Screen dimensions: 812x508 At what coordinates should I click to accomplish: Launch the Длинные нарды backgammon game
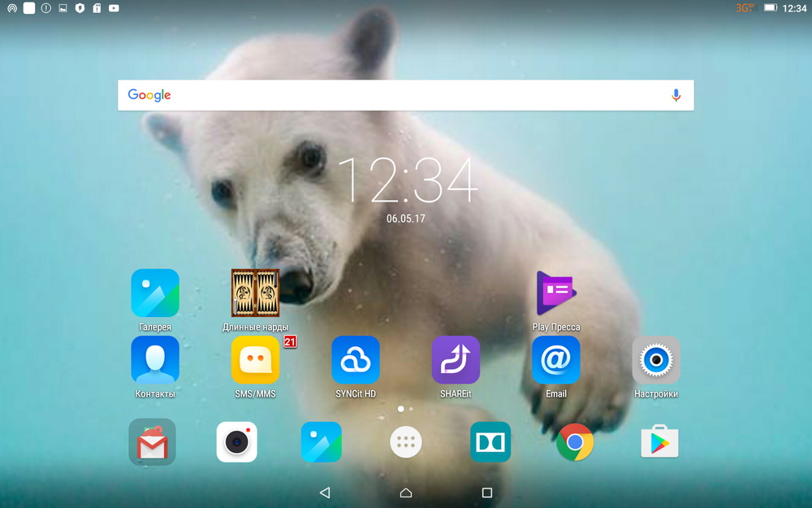click(x=255, y=293)
